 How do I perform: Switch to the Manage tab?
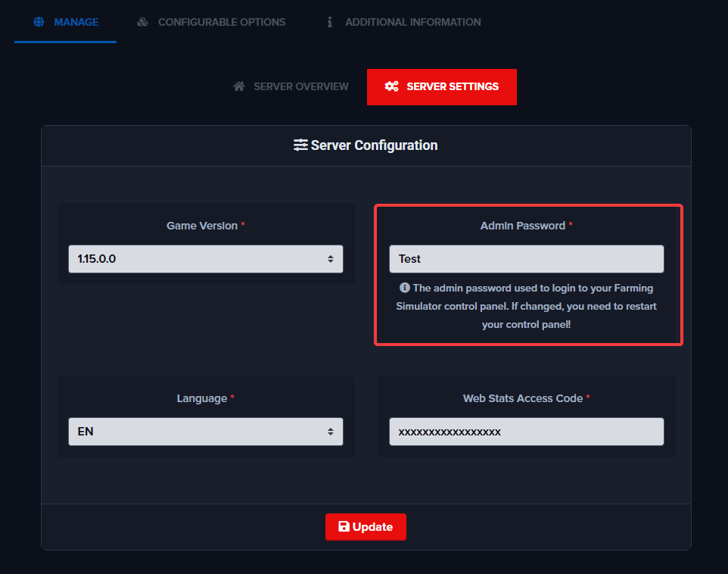click(x=76, y=22)
